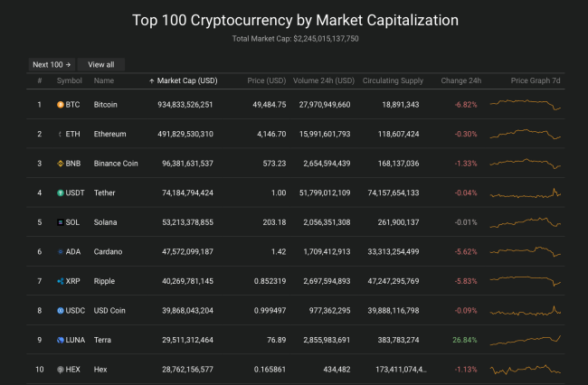Click the Tether USDT coin icon
Image resolution: width=588 pixels, height=385 pixels.
pyautogui.click(x=61, y=192)
